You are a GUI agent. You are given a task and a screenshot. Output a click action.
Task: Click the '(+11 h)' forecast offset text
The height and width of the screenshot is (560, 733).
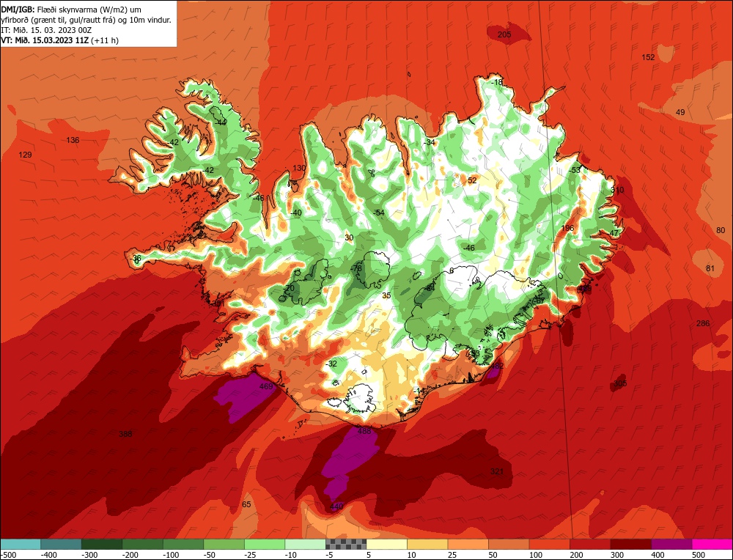tap(105, 40)
